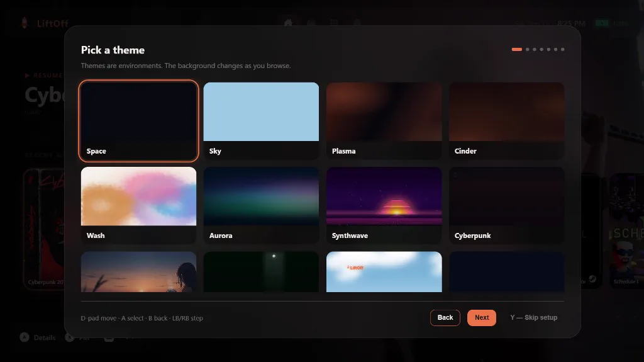Select the Aurora theme card
The height and width of the screenshot is (362, 644).
[261, 205]
